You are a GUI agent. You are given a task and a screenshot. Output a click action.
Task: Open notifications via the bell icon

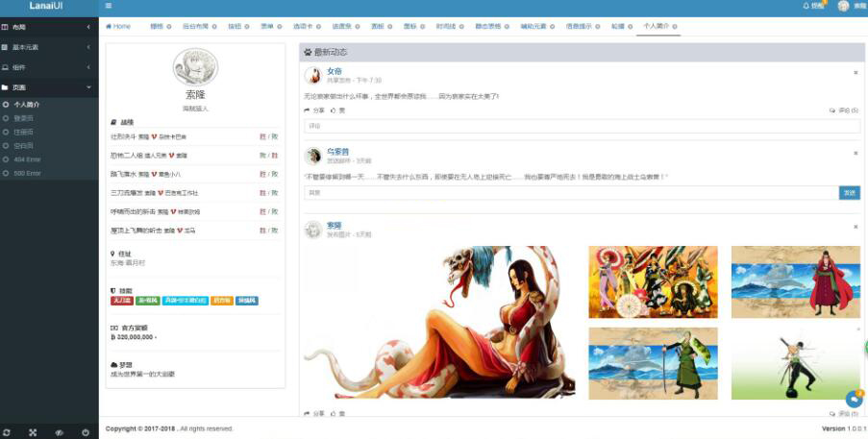pyautogui.click(x=806, y=6)
